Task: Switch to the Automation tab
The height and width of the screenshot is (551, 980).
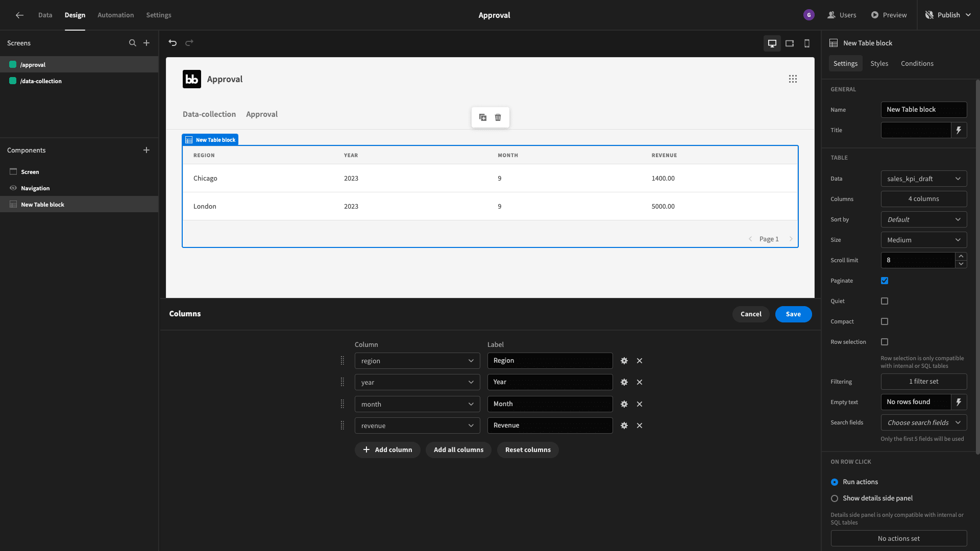Action: [116, 15]
